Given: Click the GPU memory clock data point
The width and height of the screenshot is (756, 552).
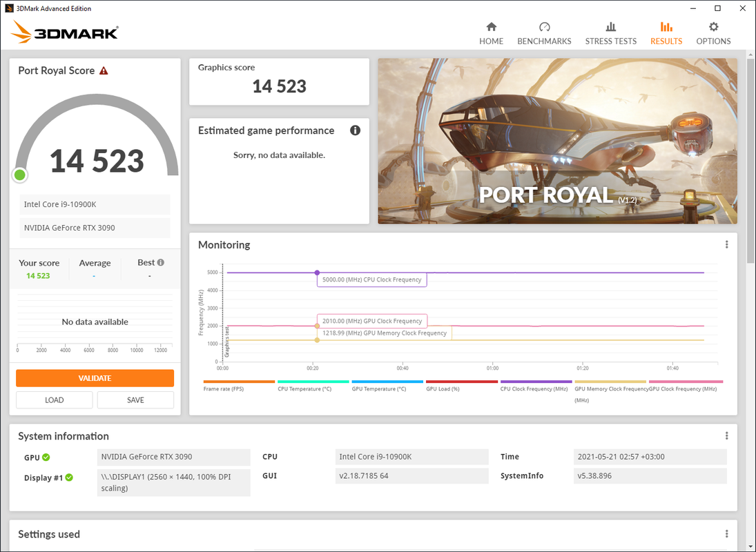Looking at the screenshot, I should (317, 340).
